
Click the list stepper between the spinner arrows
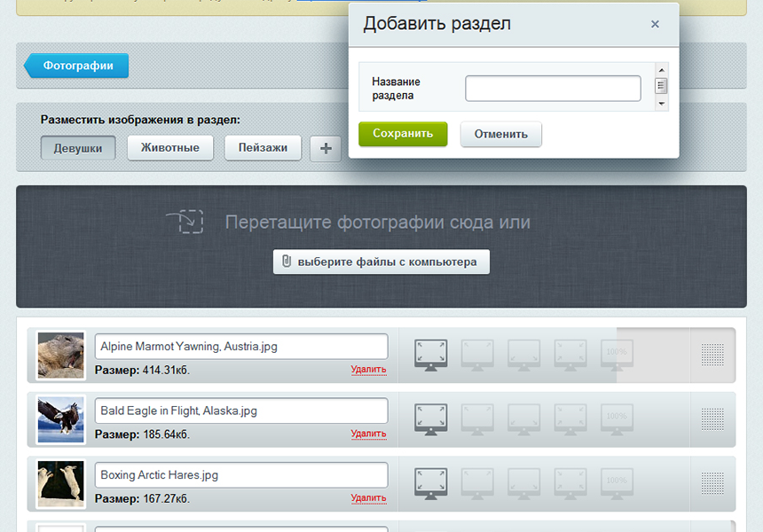click(x=660, y=86)
